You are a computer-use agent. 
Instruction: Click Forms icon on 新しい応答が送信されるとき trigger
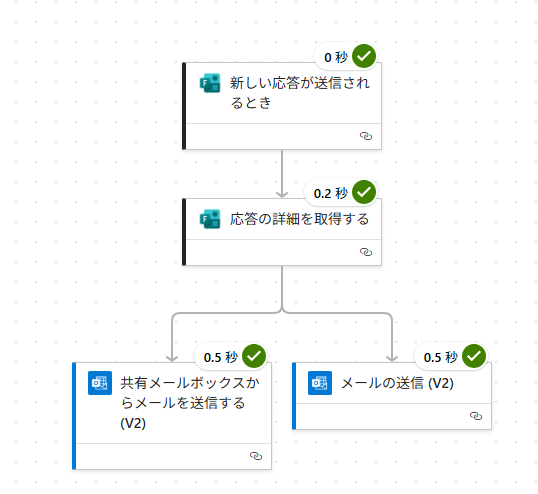point(210,83)
